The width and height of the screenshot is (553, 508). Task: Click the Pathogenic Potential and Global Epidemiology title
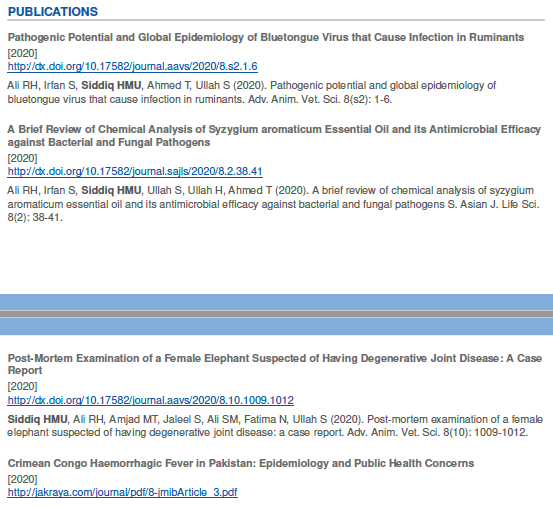pos(266,37)
